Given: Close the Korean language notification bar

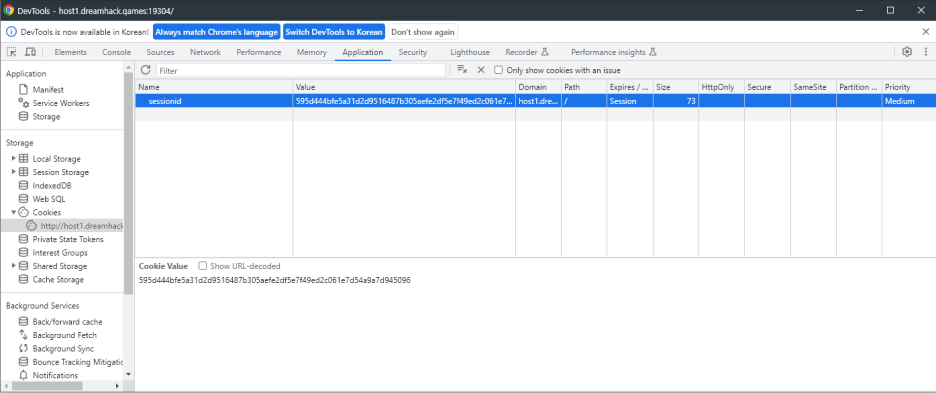Looking at the screenshot, I should [926, 32].
